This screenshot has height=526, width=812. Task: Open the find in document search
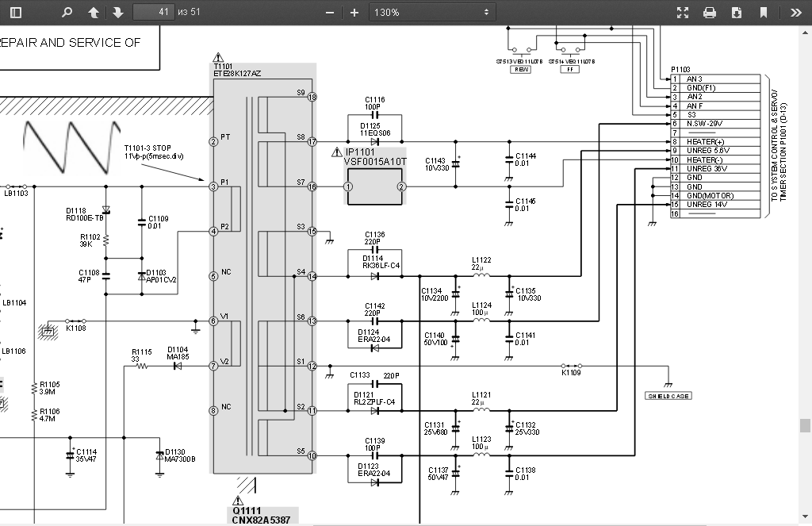click(x=67, y=13)
